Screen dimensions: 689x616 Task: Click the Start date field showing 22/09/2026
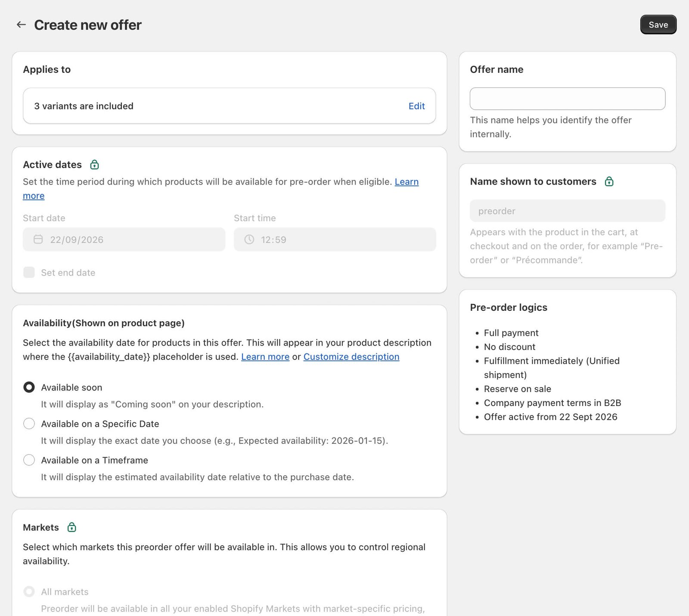pyautogui.click(x=124, y=239)
